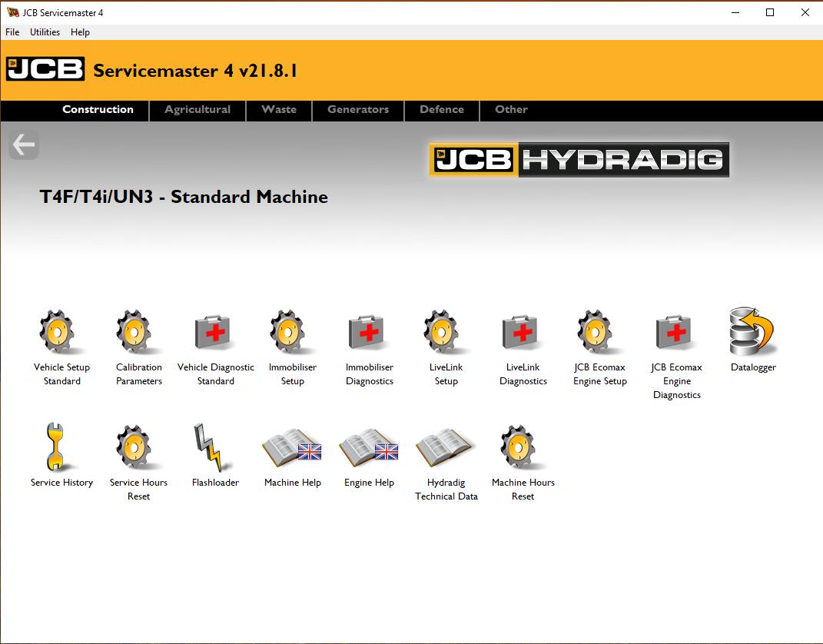Open the Datalogger tool

(x=753, y=333)
